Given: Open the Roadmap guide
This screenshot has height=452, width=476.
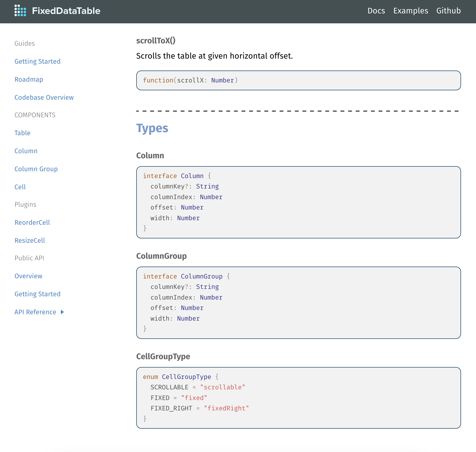Looking at the screenshot, I should tap(29, 79).
